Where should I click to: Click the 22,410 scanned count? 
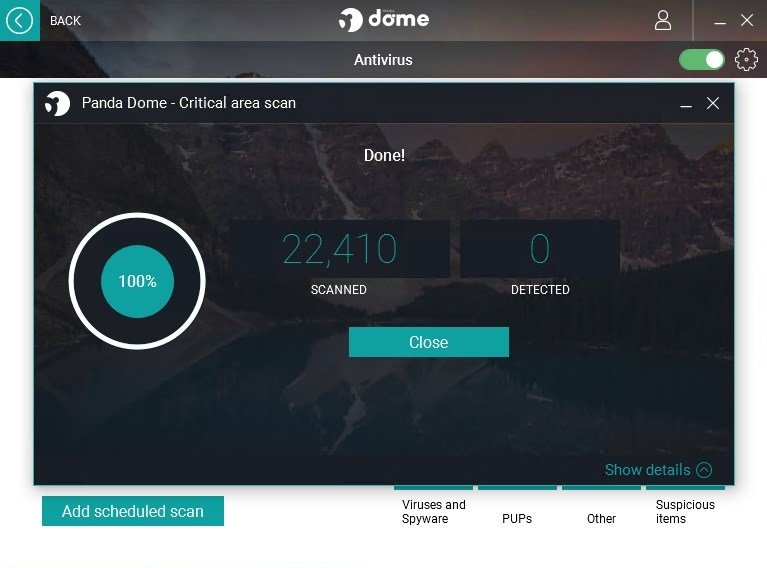pyautogui.click(x=339, y=249)
